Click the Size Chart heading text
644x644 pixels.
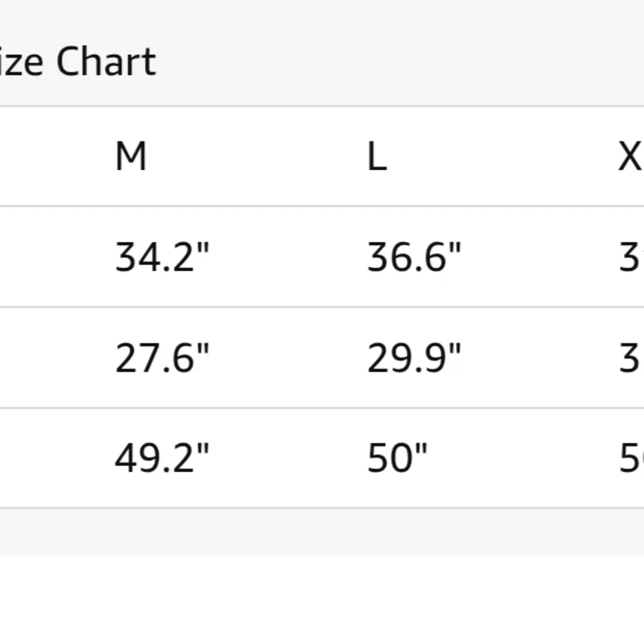tap(77, 62)
